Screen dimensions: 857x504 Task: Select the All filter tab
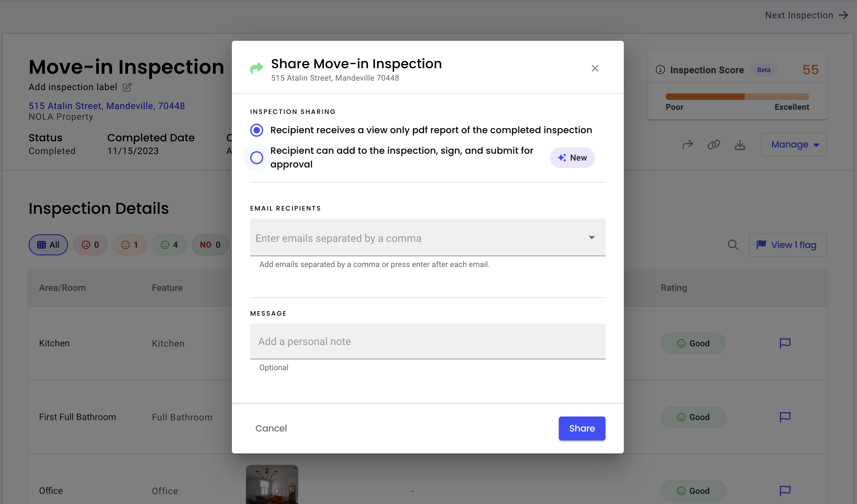[x=48, y=245]
